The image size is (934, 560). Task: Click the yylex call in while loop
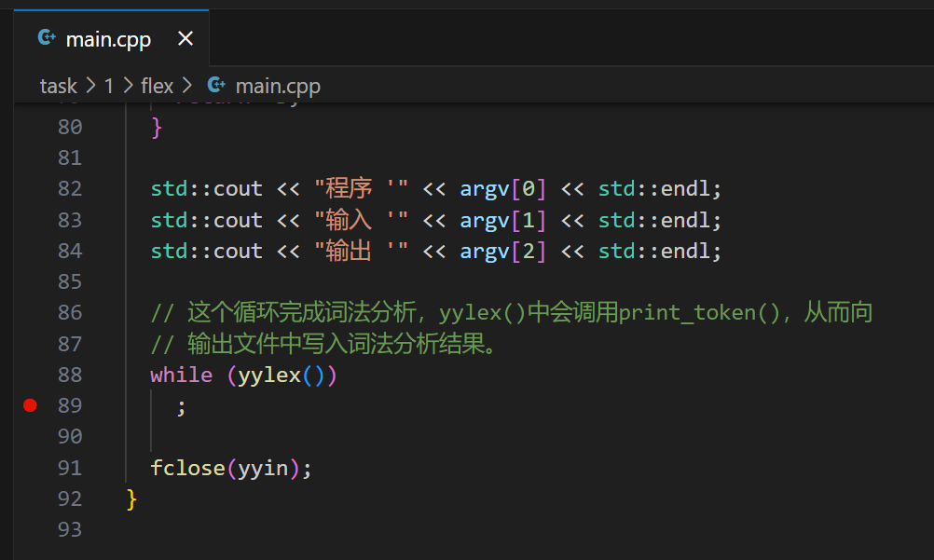268,375
